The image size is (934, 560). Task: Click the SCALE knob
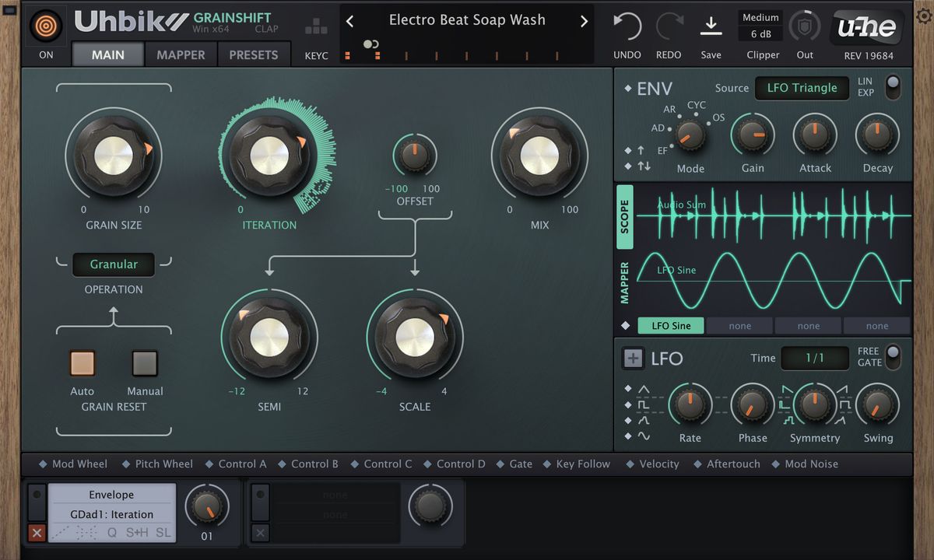pos(414,337)
